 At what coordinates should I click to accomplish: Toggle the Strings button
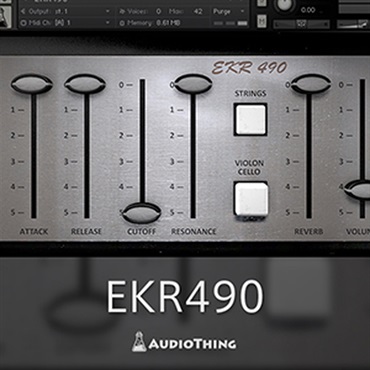(x=250, y=120)
